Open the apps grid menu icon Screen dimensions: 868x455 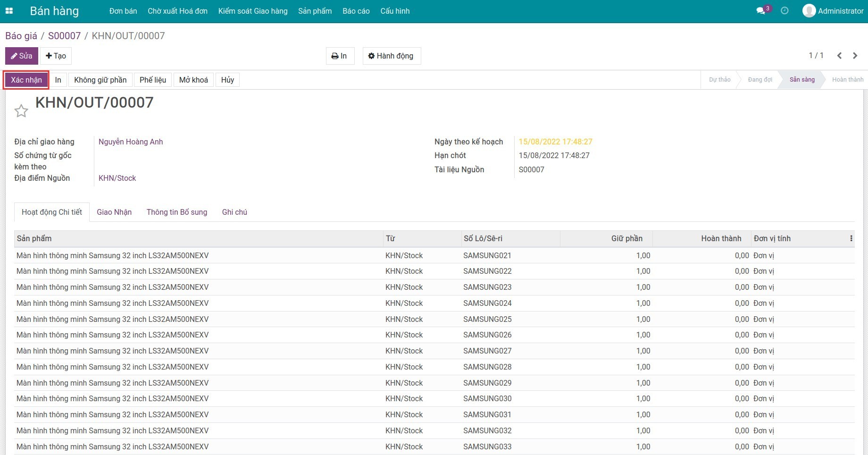click(x=9, y=11)
